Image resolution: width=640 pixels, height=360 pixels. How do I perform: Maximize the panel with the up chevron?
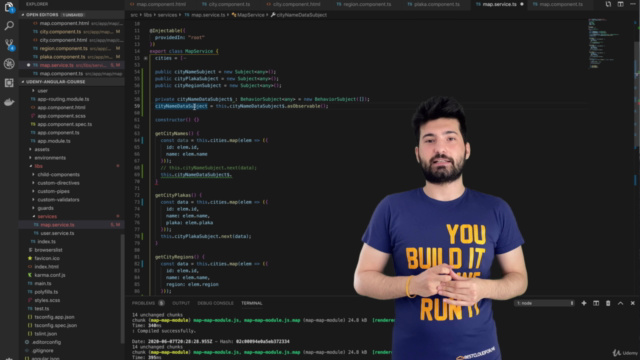(620, 303)
